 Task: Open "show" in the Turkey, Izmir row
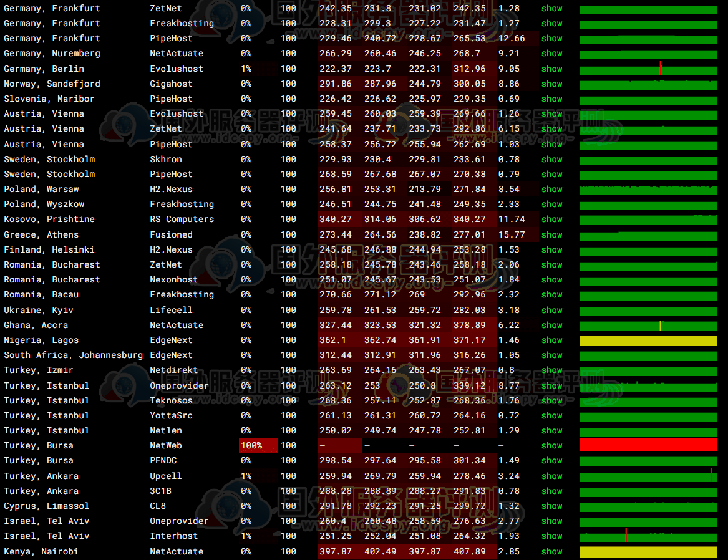point(551,370)
